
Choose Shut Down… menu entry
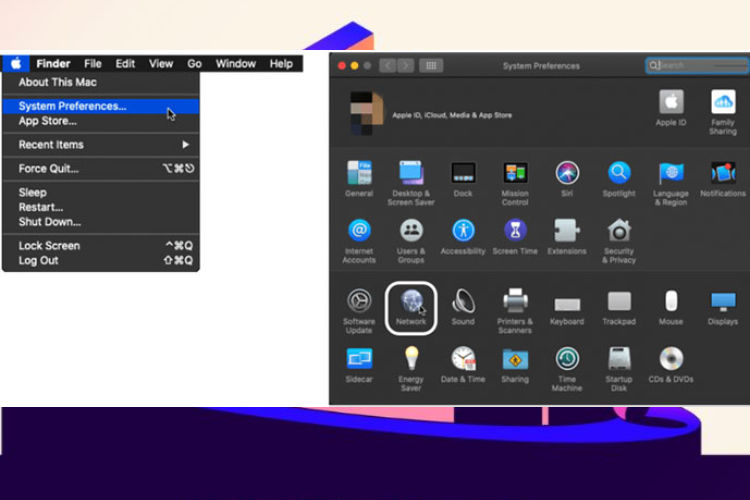(x=101, y=222)
